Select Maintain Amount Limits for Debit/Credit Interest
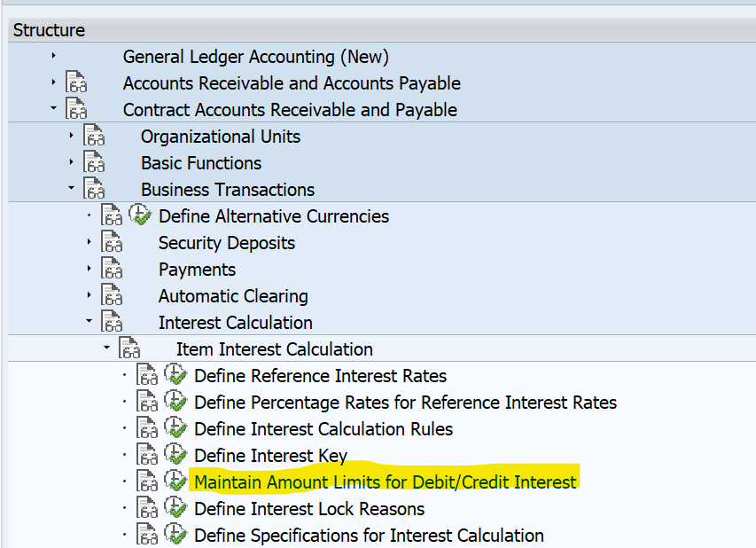The width and height of the screenshot is (756, 548). (x=386, y=481)
